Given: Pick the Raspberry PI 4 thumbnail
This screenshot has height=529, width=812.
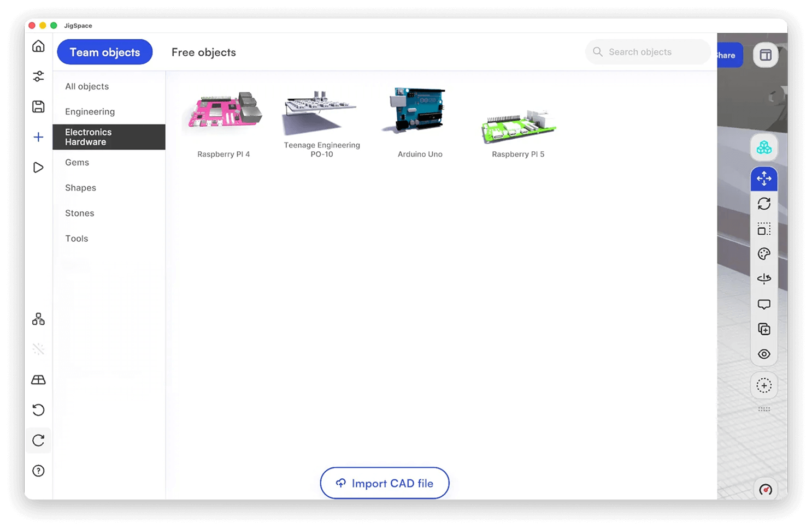Looking at the screenshot, I should [224, 110].
